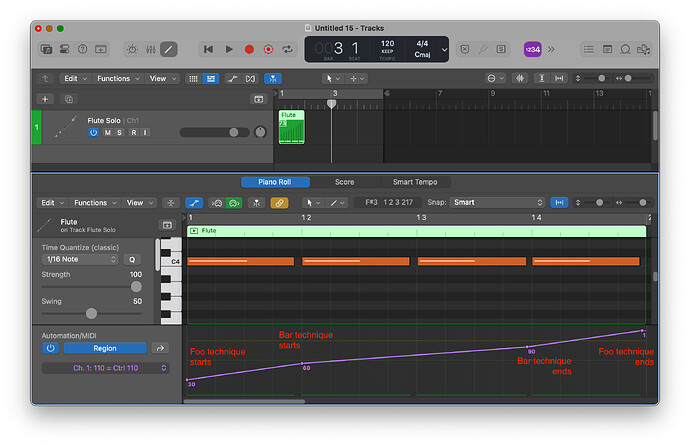Mute the Flute Solo track

107,132
